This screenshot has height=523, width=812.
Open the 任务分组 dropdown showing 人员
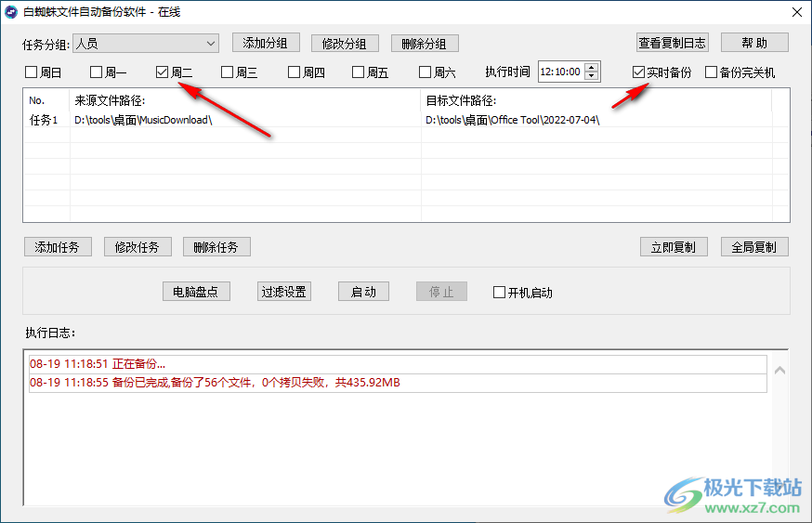click(146, 44)
